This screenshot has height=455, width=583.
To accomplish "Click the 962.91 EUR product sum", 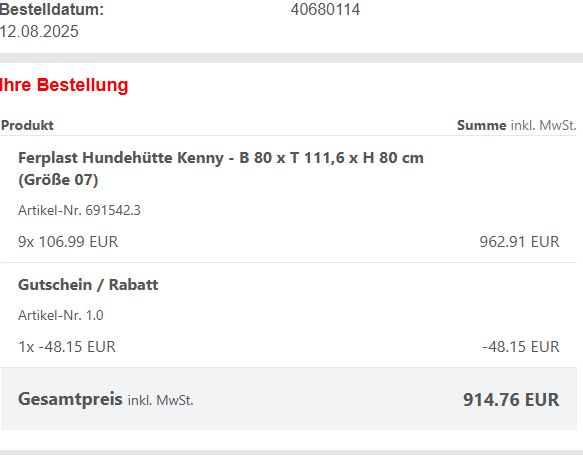I will [519, 242].
